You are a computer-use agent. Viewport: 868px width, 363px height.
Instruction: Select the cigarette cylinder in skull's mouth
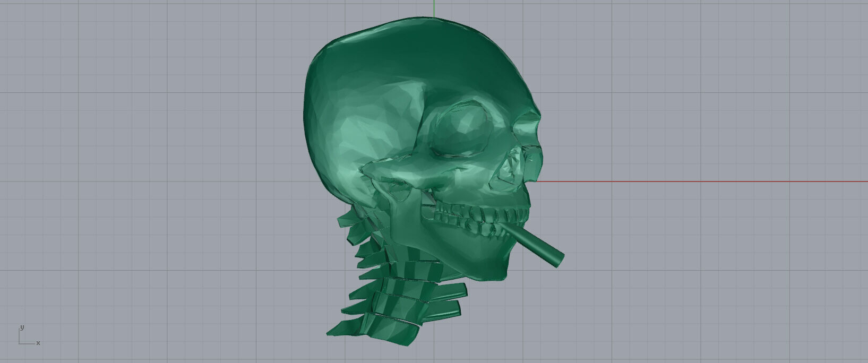(534, 245)
